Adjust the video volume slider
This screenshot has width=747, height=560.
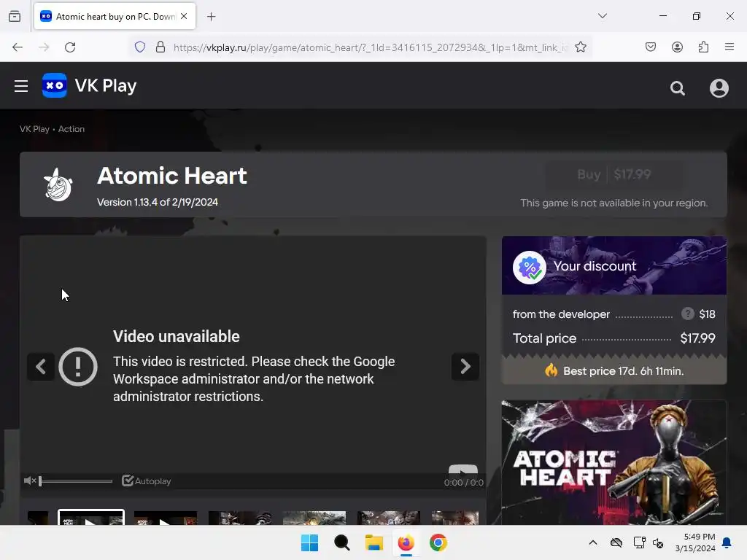76,481
